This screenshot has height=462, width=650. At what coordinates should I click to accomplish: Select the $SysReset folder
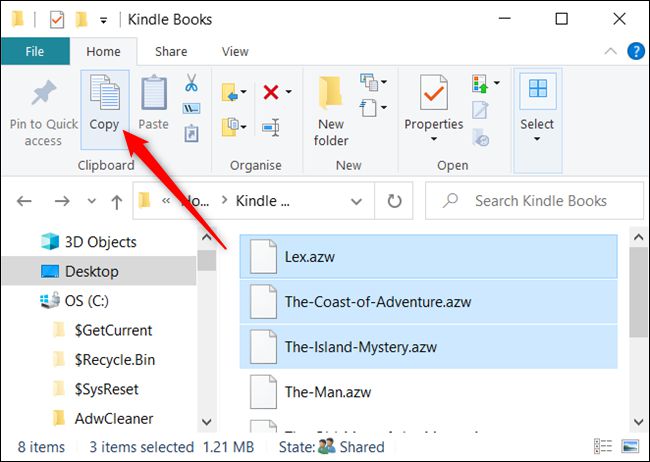[96, 389]
